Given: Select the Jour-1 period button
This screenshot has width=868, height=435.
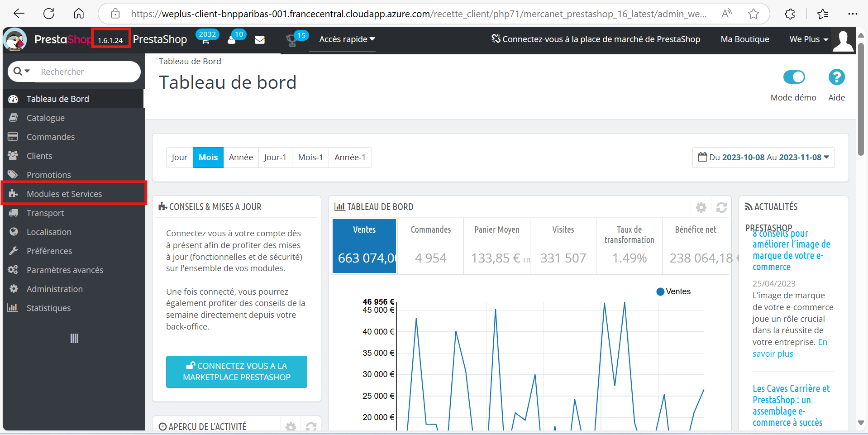Looking at the screenshot, I should coord(275,158).
